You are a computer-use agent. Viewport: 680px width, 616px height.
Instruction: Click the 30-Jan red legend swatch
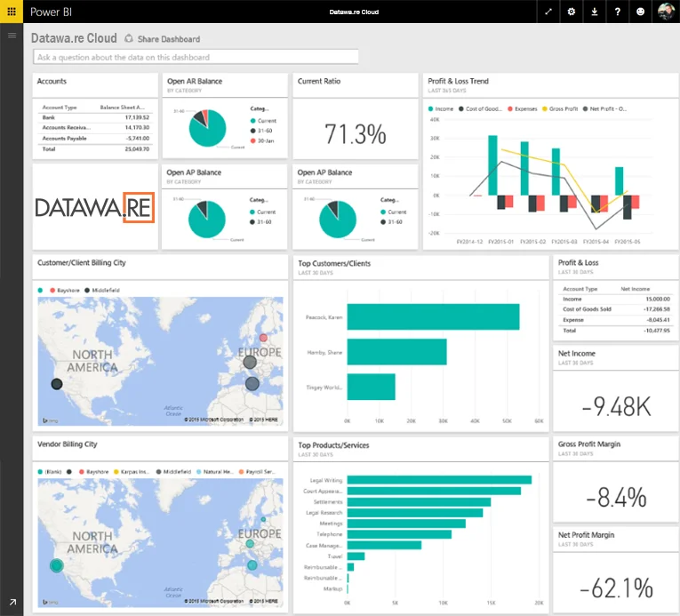pos(252,140)
